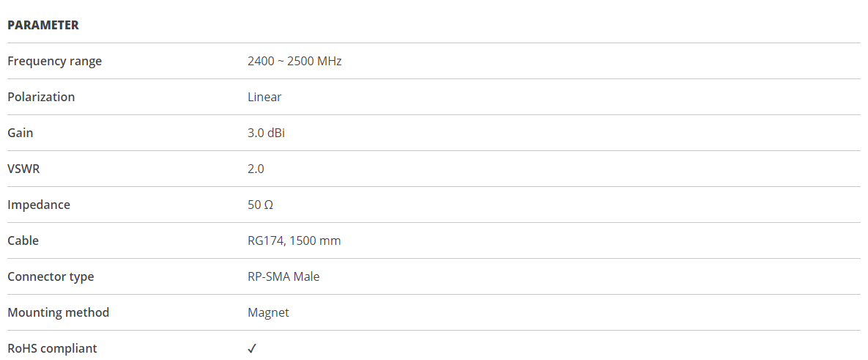This screenshot has width=868, height=360.
Task: Click the Connector type label
Action: click(51, 276)
